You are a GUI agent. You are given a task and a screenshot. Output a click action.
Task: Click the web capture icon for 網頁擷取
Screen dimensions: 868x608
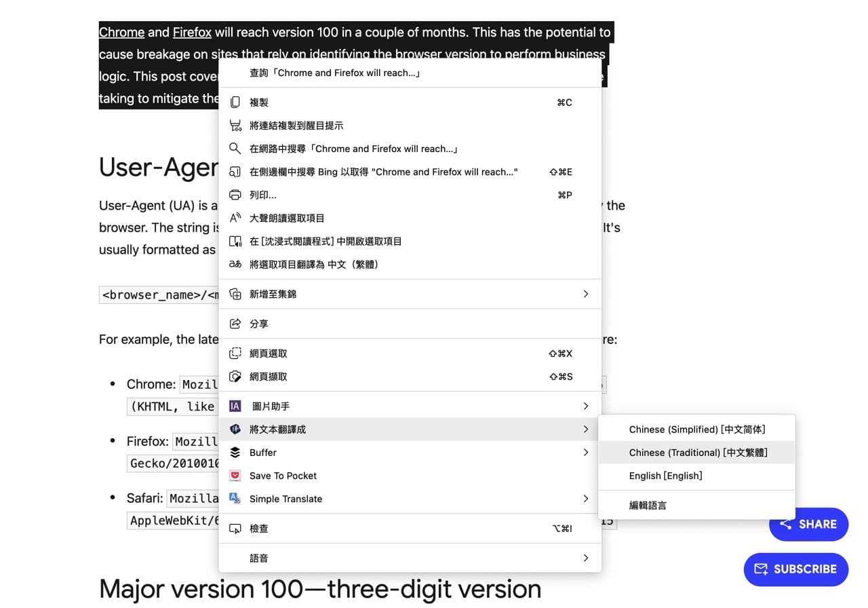pyautogui.click(x=235, y=377)
